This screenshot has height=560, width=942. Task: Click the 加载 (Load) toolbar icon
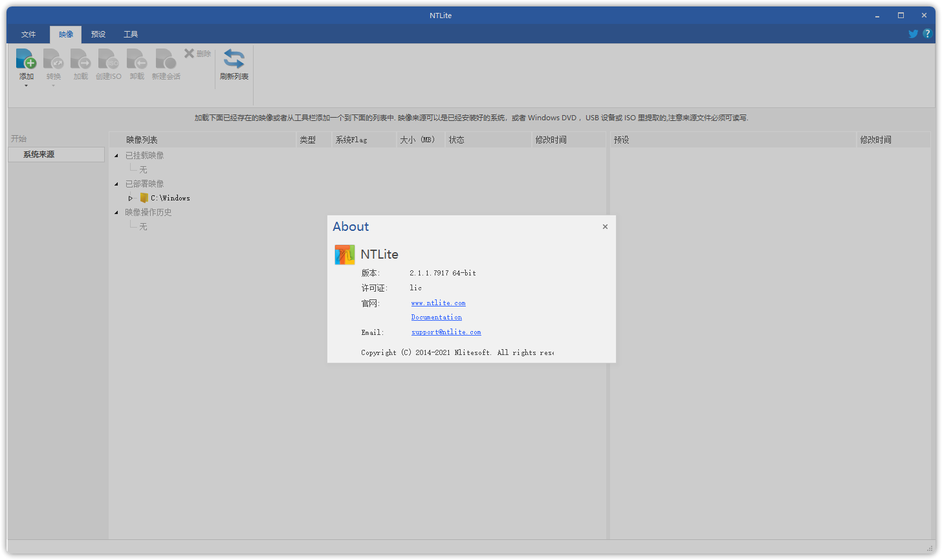tap(80, 59)
